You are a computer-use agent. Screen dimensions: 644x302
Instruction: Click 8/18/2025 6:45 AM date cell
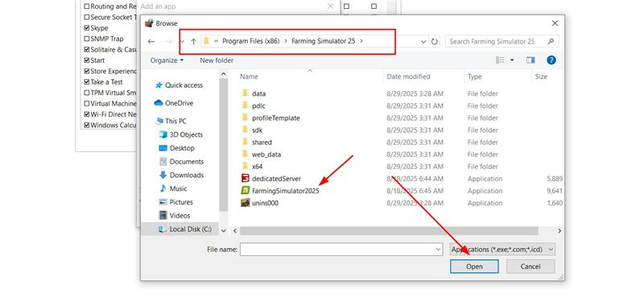click(x=415, y=191)
